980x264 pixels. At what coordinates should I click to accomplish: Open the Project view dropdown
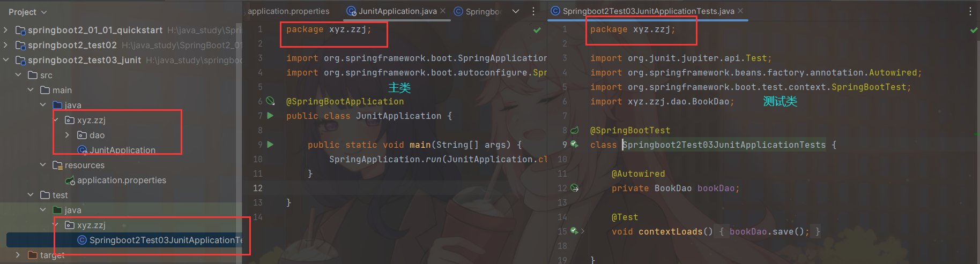tap(28, 12)
